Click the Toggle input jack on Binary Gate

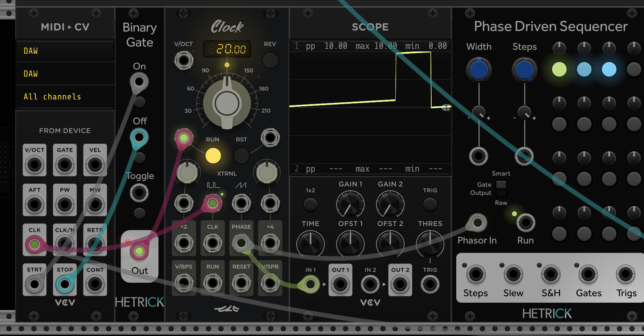click(x=139, y=193)
